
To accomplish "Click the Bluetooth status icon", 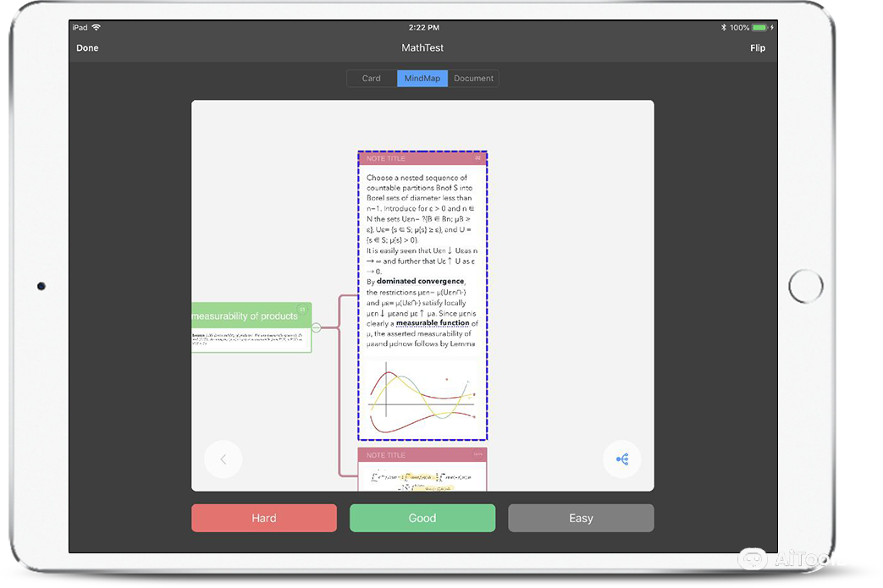I will click(723, 28).
